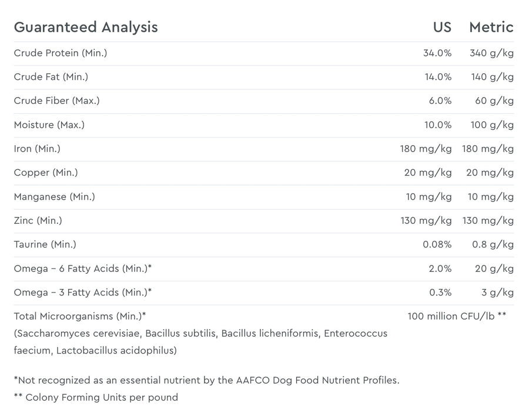Click the 34.0% crude protein value
This screenshot has height=420, width=529.
click(x=437, y=53)
